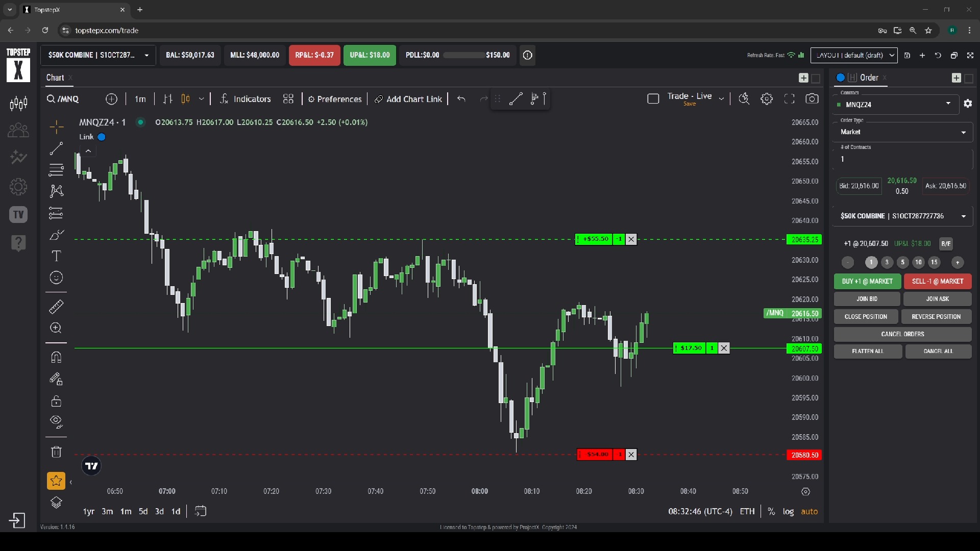Image resolution: width=980 pixels, height=551 pixels.
Task: Open the chart settings gear
Action: (x=767, y=99)
